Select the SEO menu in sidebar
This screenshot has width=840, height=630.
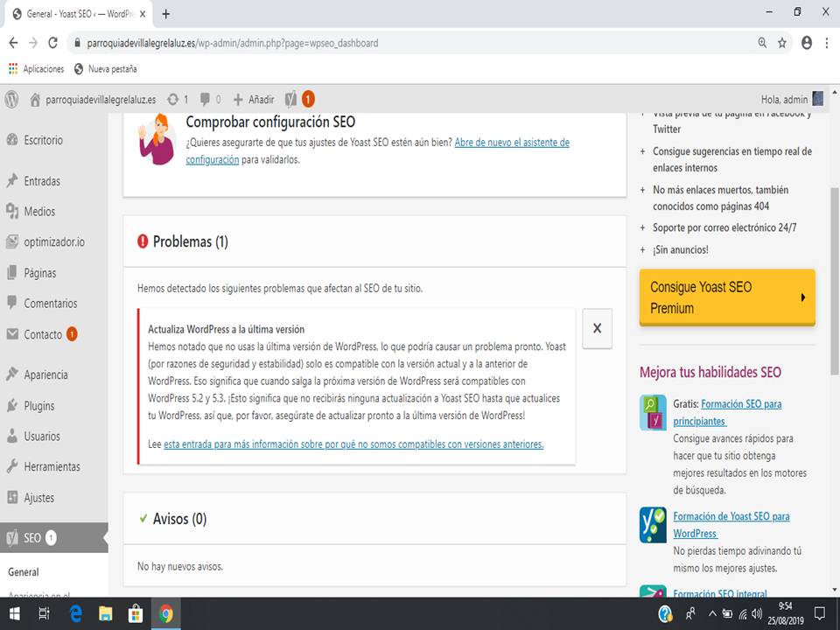click(53, 537)
